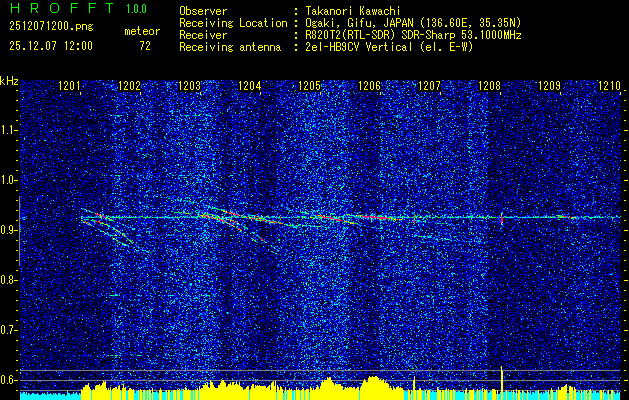Click frequency label 0.9 kHz
Image resolution: width=629 pixels, height=400 pixels.
pos(8,230)
